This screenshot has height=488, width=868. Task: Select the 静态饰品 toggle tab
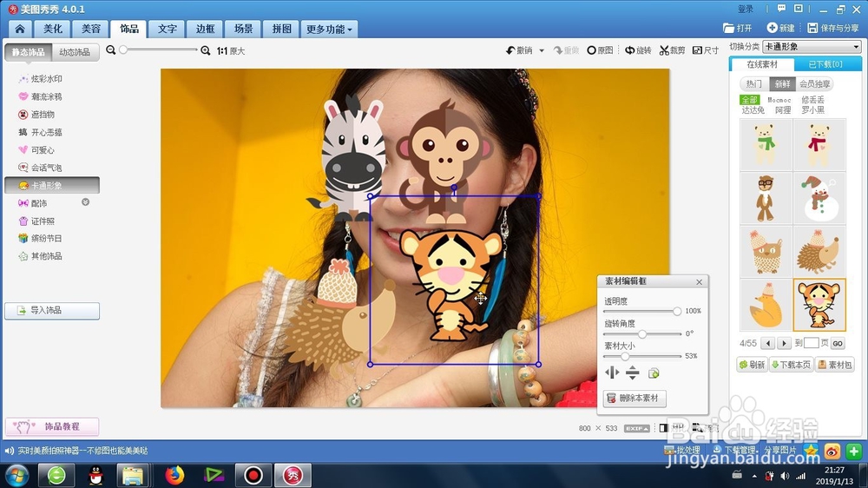(x=29, y=52)
